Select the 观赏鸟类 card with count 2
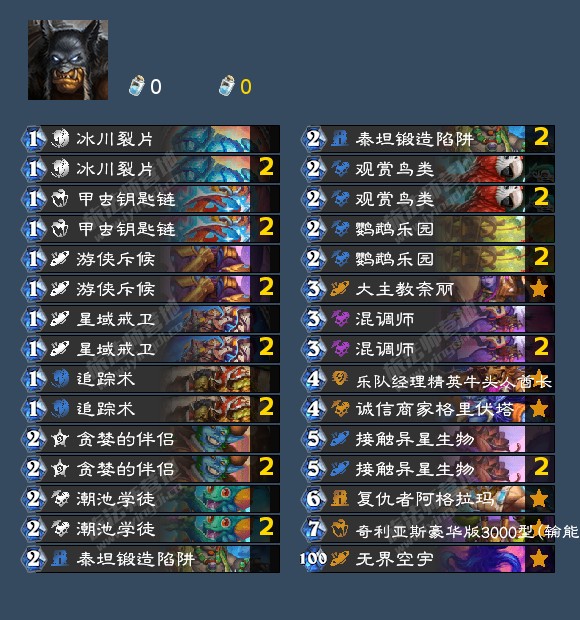Image resolution: width=580 pixels, height=620 pixels. point(429,199)
